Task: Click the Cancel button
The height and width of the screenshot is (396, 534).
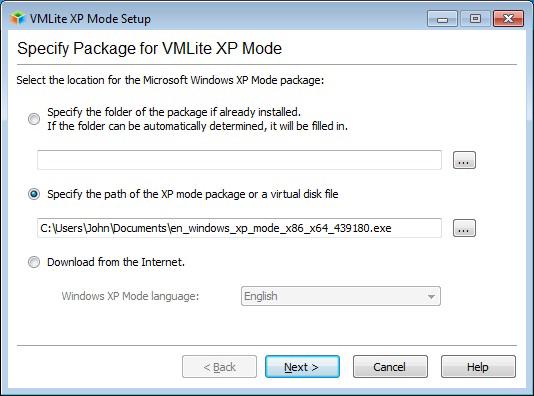Action: coord(390,367)
